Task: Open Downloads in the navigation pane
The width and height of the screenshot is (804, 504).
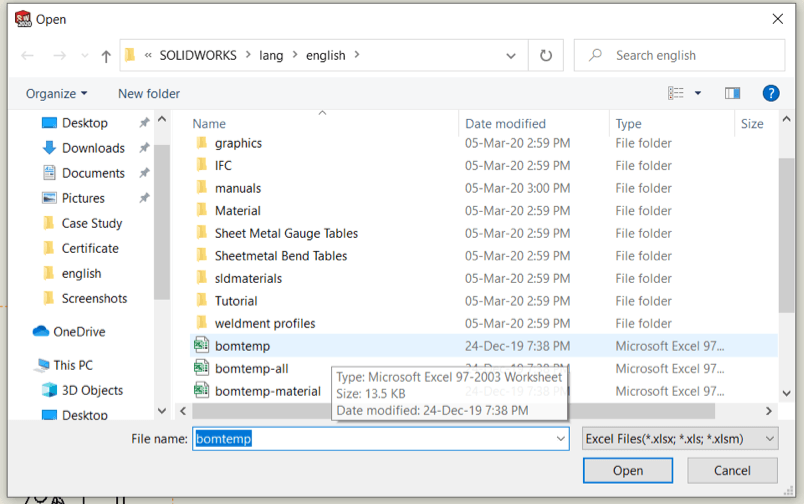Action: [x=93, y=148]
